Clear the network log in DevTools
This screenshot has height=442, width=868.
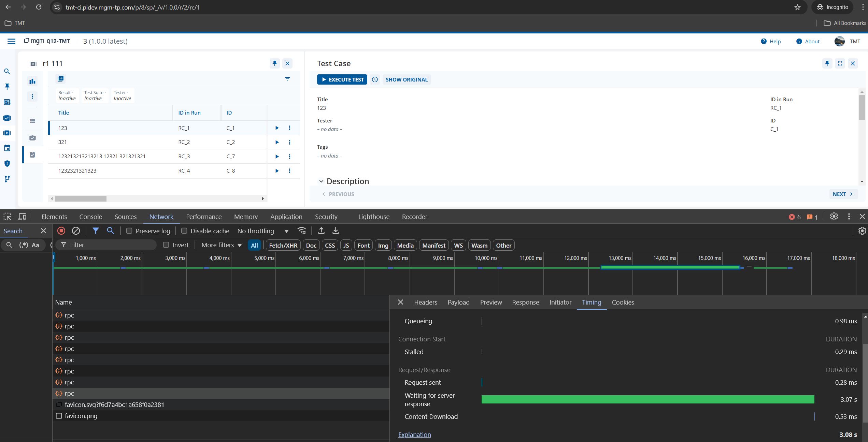coord(76,231)
